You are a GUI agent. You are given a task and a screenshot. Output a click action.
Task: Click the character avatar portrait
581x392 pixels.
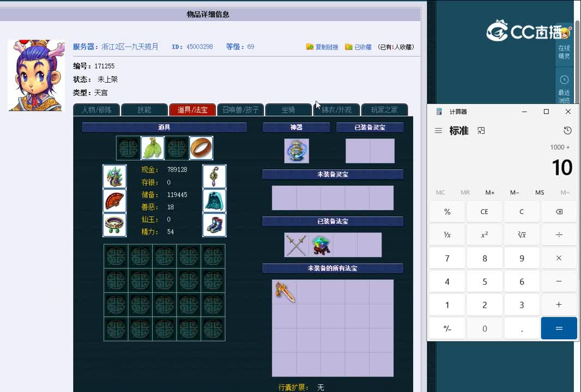(37, 75)
